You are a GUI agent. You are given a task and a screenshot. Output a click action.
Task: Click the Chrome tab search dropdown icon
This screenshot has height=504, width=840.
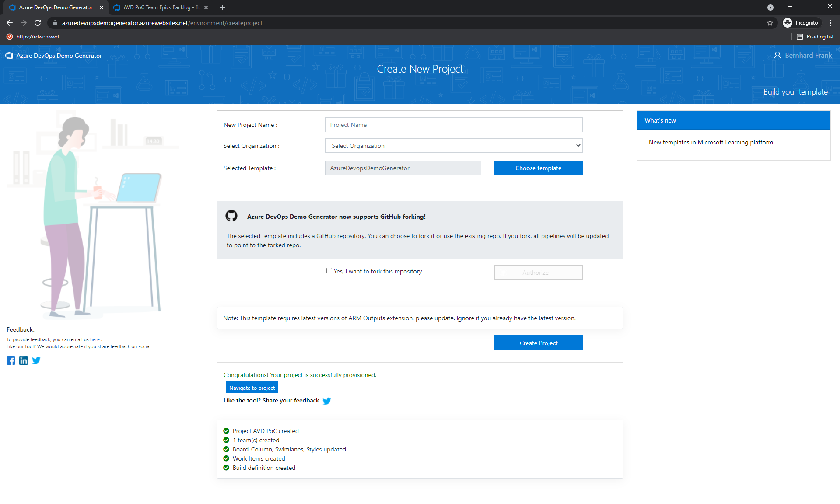tap(770, 7)
